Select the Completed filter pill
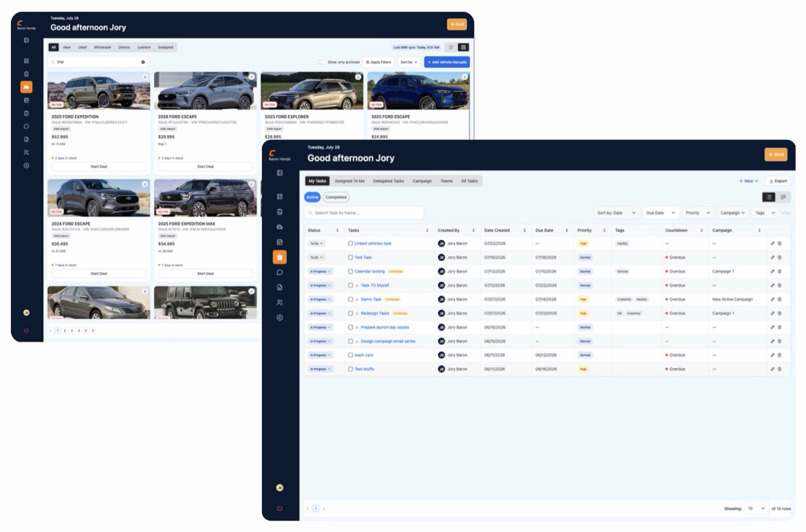The height and width of the screenshot is (532, 806). coord(336,197)
